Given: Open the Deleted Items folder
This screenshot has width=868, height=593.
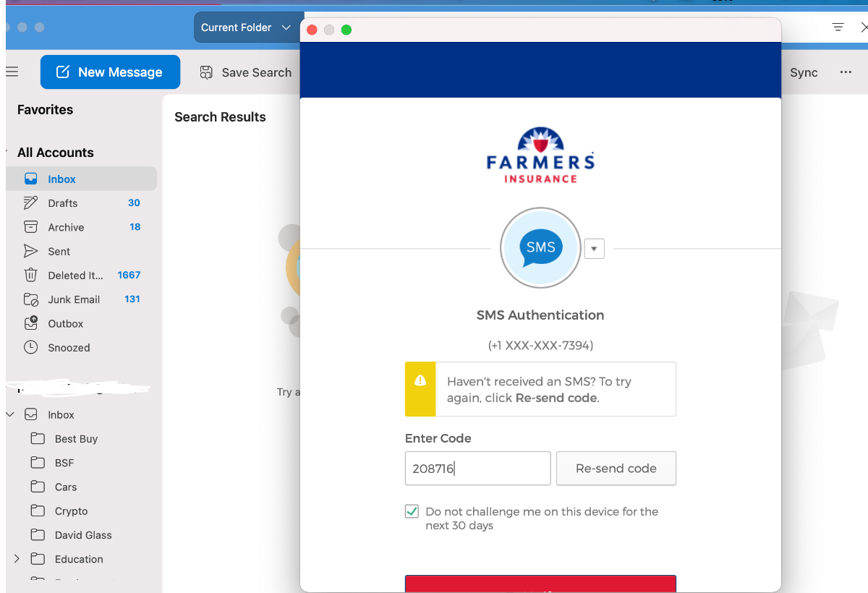Looking at the screenshot, I should [x=81, y=275].
